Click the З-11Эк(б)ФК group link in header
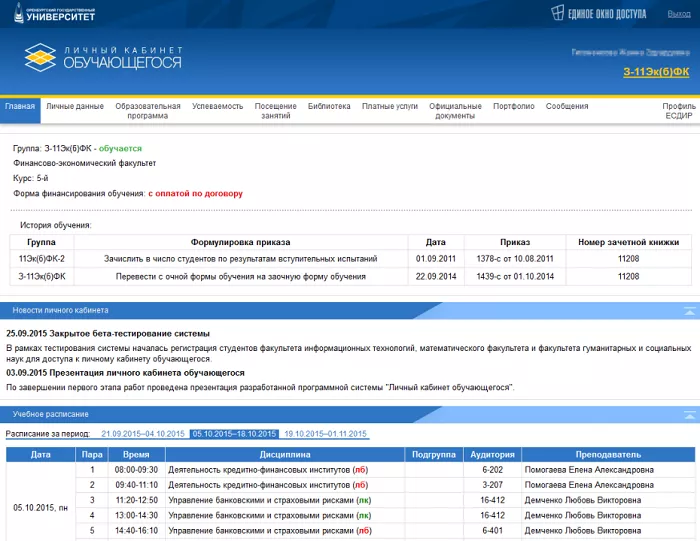Screen dimensions: 700x541 pos(656,72)
